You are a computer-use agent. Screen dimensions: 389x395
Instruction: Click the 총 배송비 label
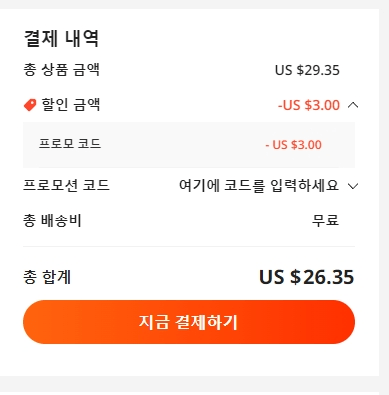52,220
